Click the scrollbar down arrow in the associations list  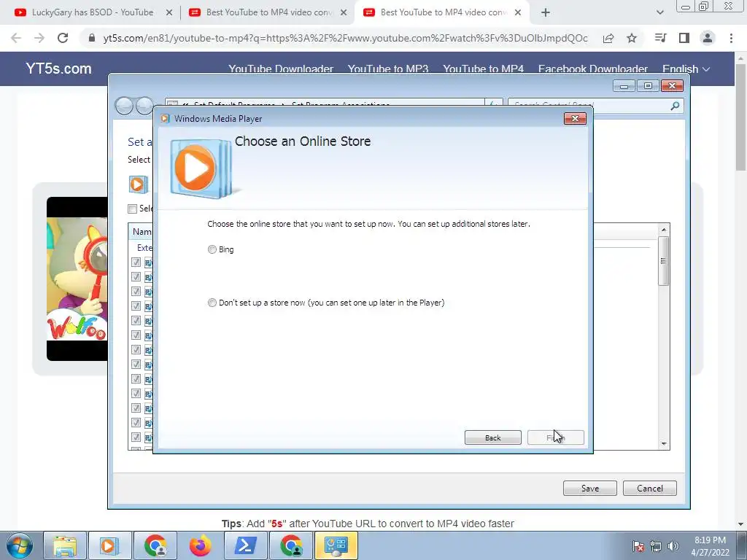[664, 444]
